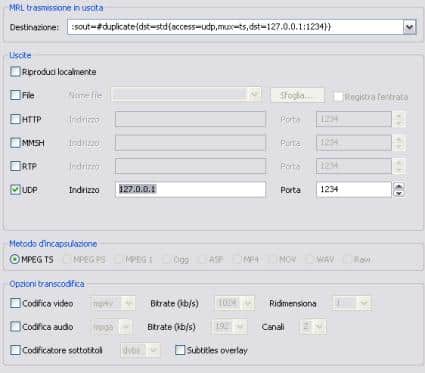Tick the File output checkbox
The width and height of the screenshot is (425, 373).
(15, 95)
